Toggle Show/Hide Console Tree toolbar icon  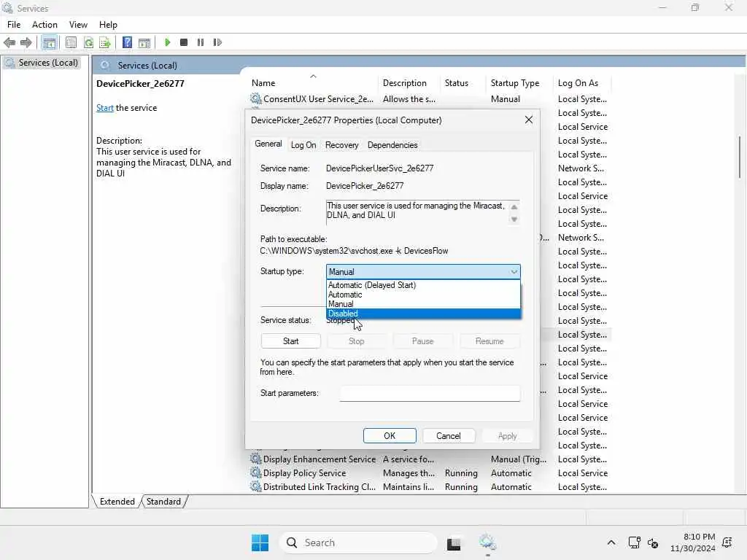click(49, 42)
